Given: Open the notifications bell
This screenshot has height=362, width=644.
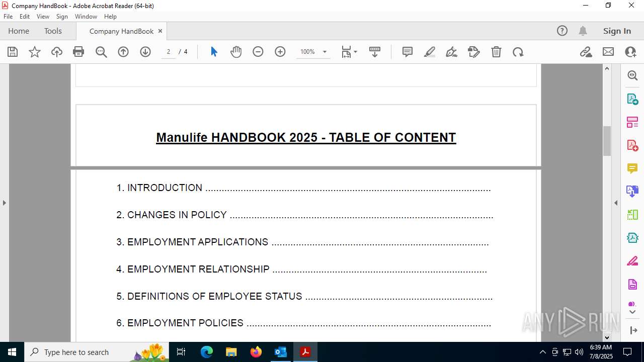Looking at the screenshot, I should (583, 31).
